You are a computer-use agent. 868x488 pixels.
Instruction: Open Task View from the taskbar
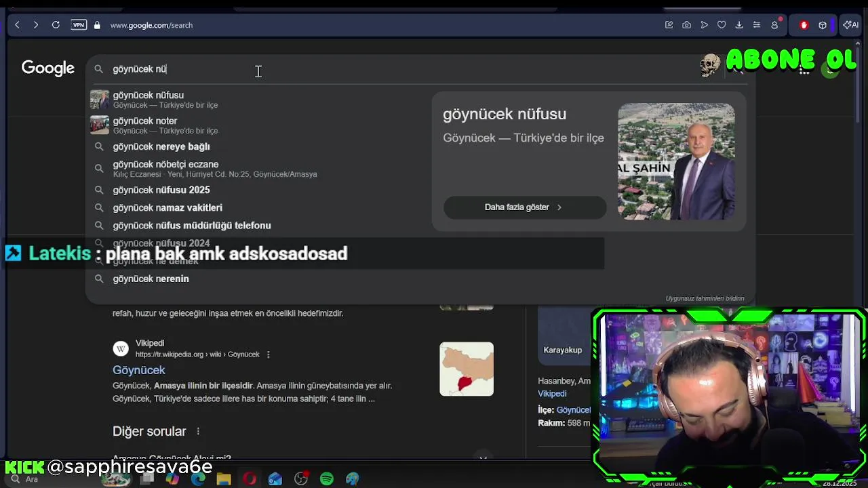(x=147, y=479)
